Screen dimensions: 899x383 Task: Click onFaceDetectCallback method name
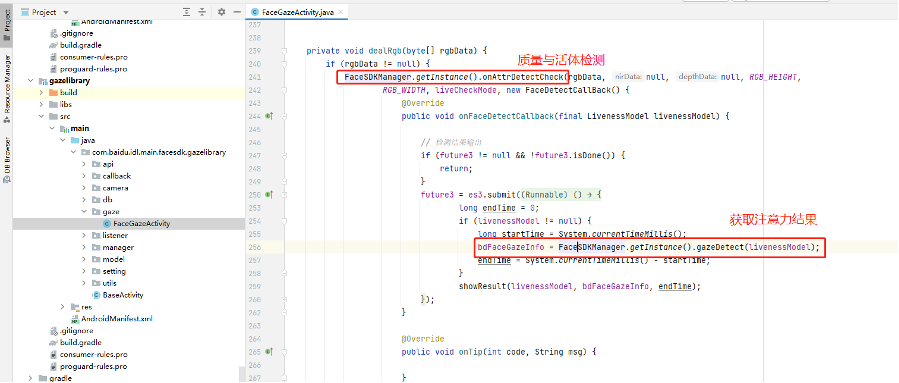click(x=506, y=116)
